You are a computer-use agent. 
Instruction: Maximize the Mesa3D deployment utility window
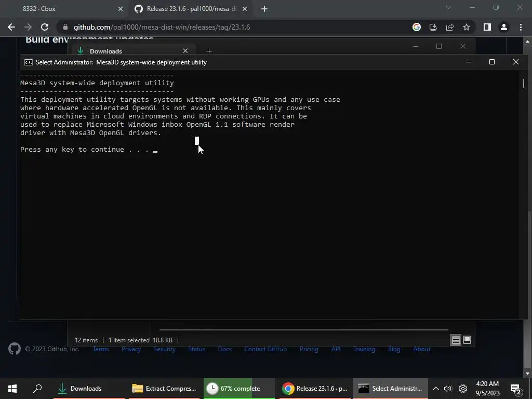[492, 62]
